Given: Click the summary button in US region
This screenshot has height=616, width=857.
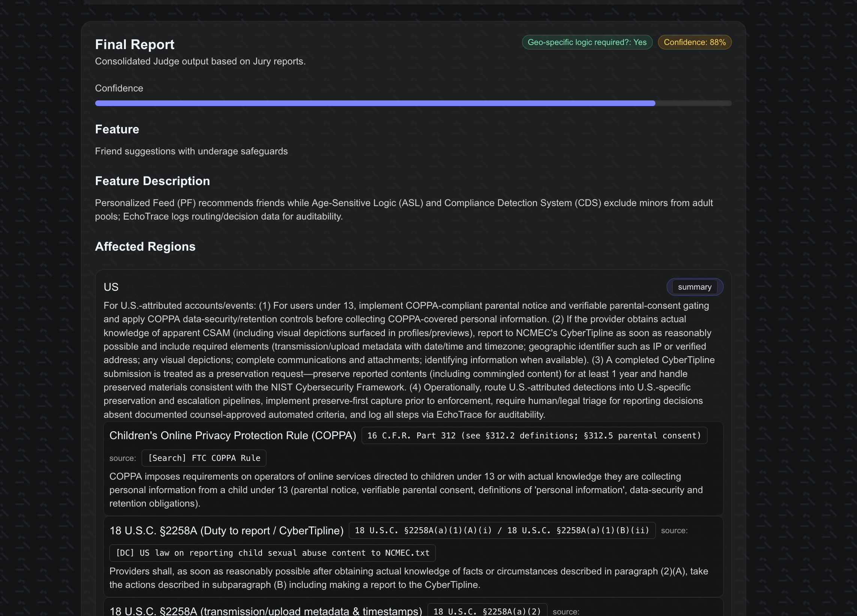Looking at the screenshot, I should (694, 287).
